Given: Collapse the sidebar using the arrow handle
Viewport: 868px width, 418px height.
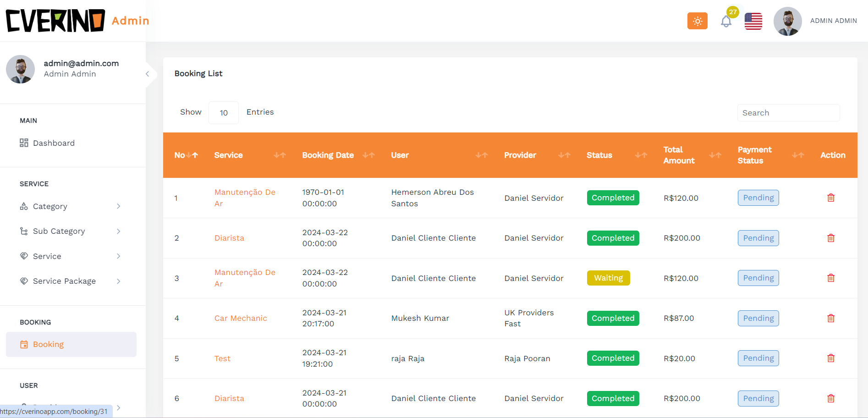Looking at the screenshot, I should coord(148,74).
